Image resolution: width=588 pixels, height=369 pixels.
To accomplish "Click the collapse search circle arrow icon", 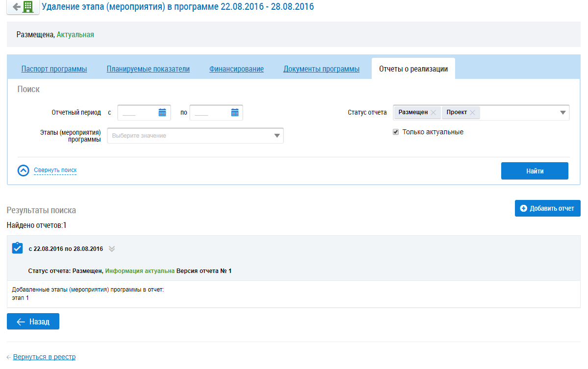I will point(24,171).
